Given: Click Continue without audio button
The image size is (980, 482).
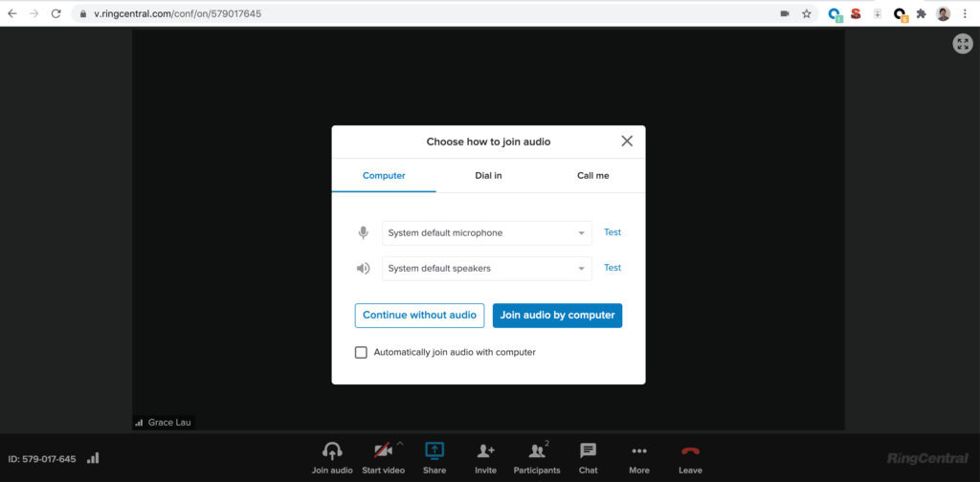Looking at the screenshot, I should click(x=419, y=316).
